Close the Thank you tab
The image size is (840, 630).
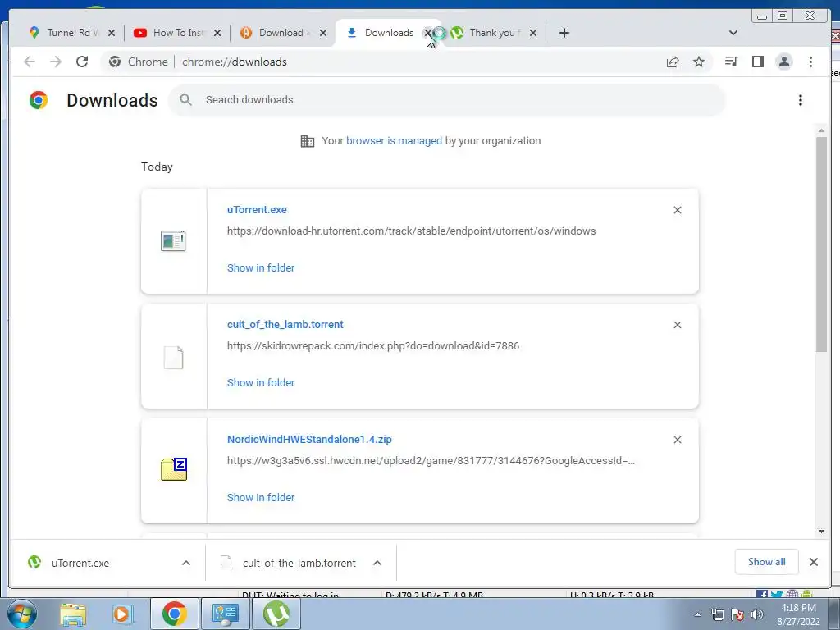[533, 33]
